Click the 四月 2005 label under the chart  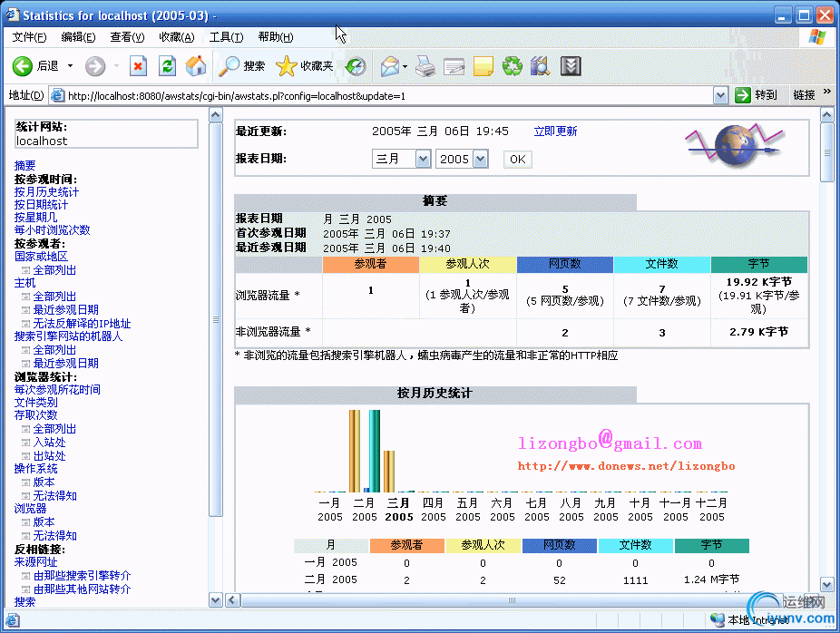click(x=433, y=510)
